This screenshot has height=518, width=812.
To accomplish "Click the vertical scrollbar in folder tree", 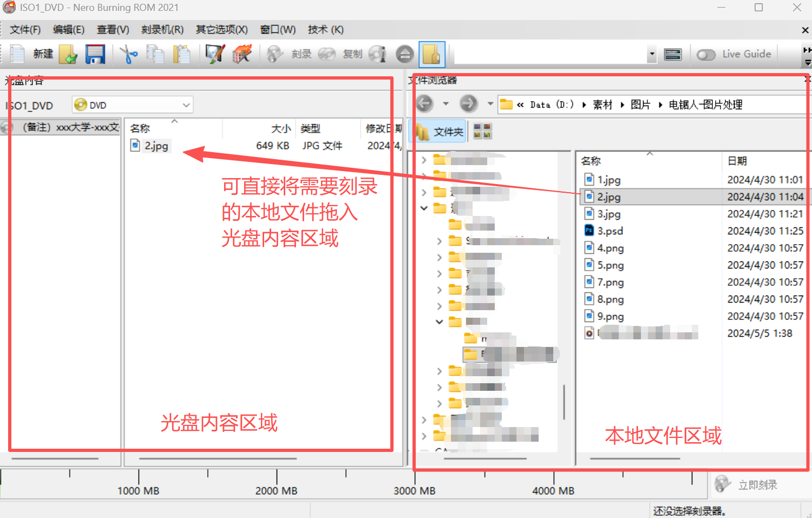I will (564, 402).
